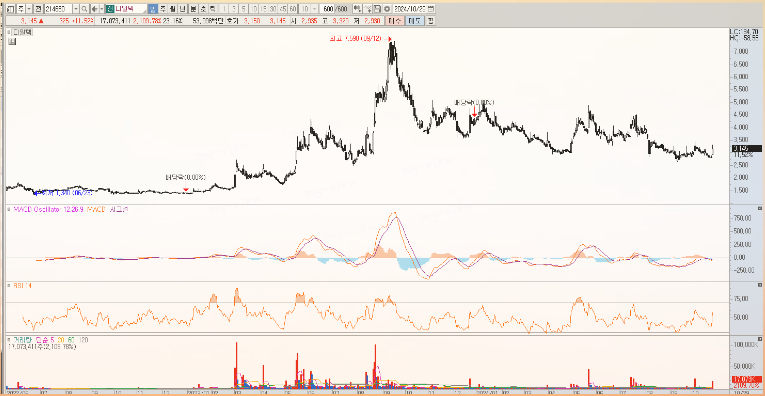Choose the 5 interval button

(x=243, y=9)
